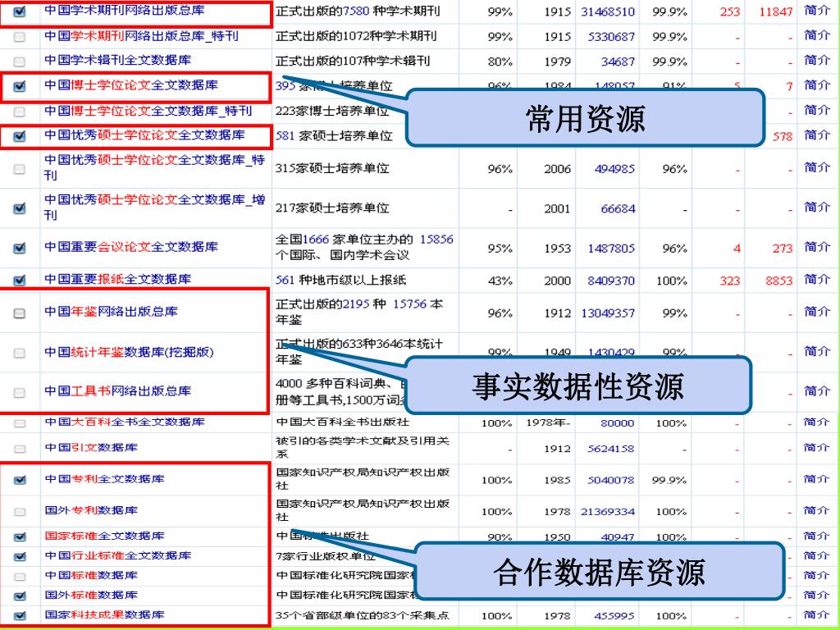This screenshot has height=630, width=840.
Task: Open the 国外标准数据库 link
Action: tap(91, 596)
